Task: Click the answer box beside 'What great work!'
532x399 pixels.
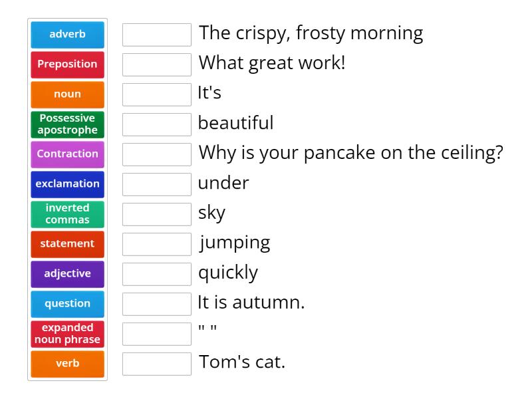Action: [x=156, y=64]
